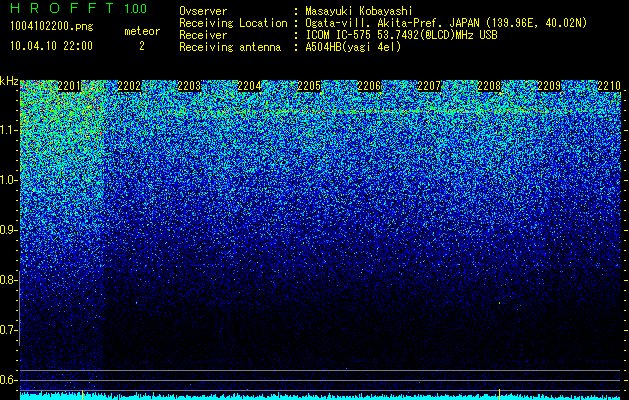This screenshot has width=629, height=400.
Task: Select the file name 1004102200.png
Action: click(x=52, y=27)
